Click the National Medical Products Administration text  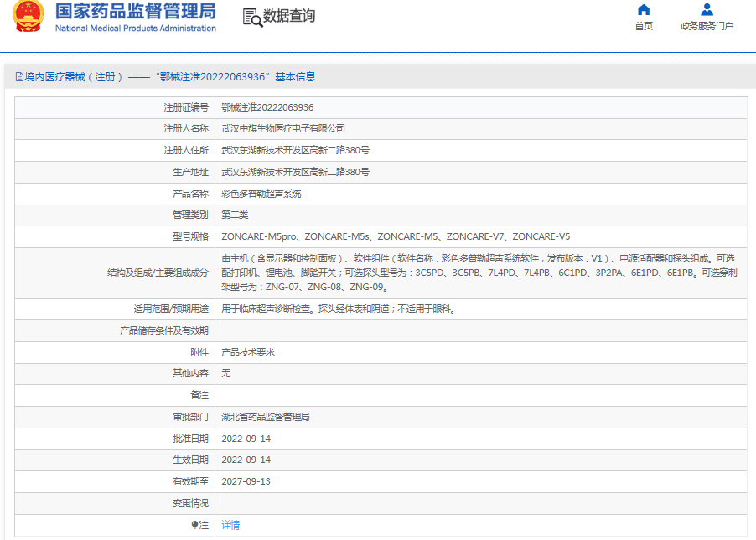click(135, 29)
